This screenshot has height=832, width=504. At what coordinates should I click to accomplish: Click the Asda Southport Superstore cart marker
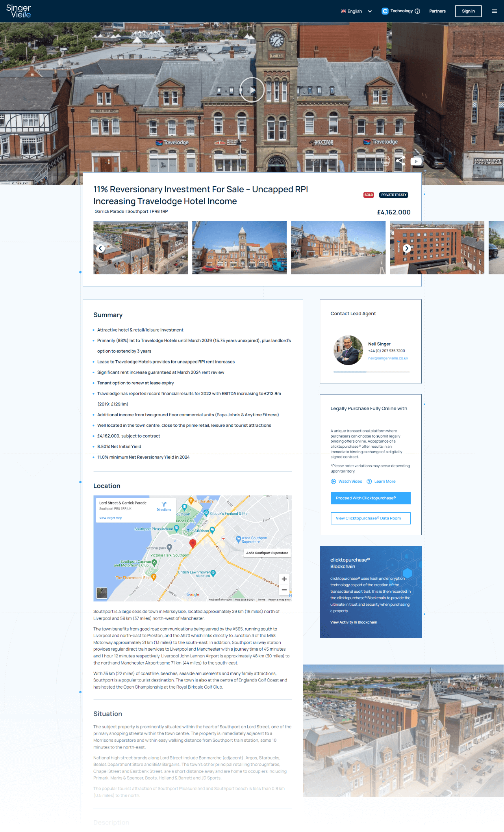(x=238, y=539)
